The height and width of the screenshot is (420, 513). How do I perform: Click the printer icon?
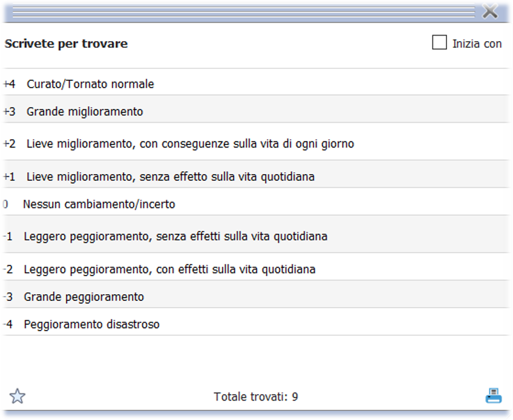[x=494, y=396]
